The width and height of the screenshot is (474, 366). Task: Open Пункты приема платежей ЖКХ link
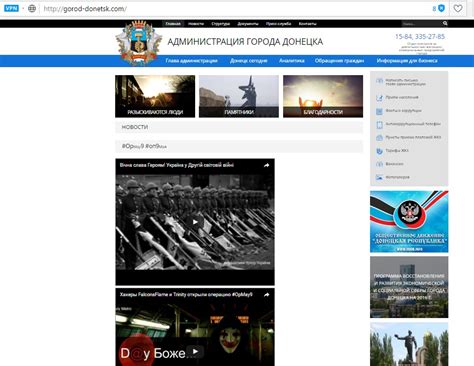[413, 137]
